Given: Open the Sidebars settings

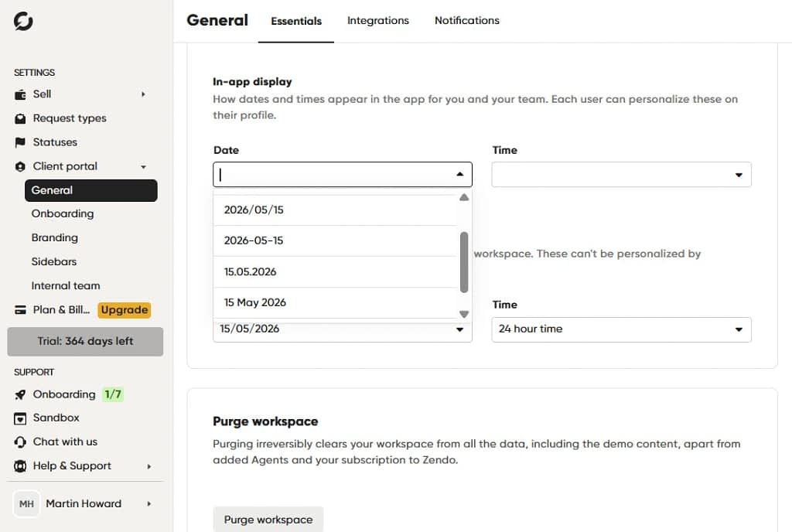Looking at the screenshot, I should (x=54, y=262).
